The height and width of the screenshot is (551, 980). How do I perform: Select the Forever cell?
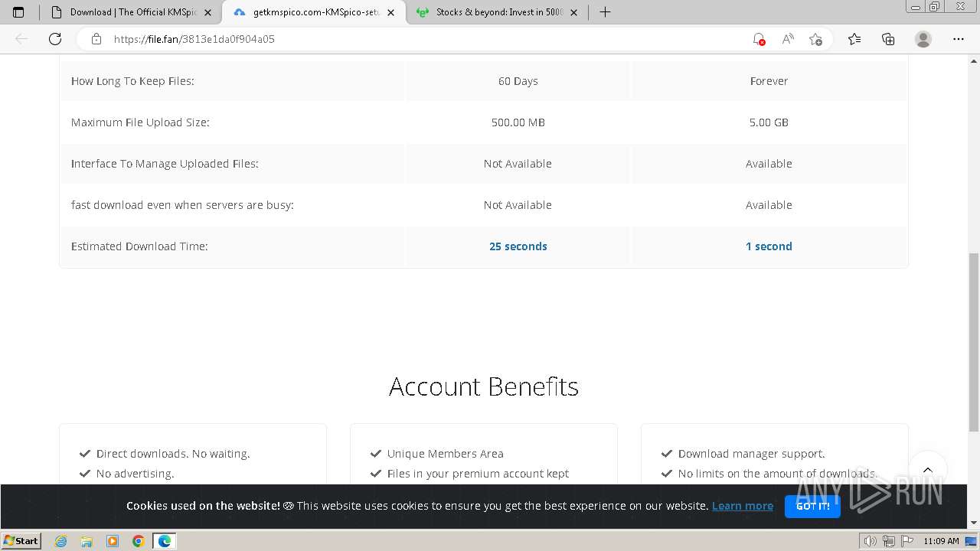769,81
